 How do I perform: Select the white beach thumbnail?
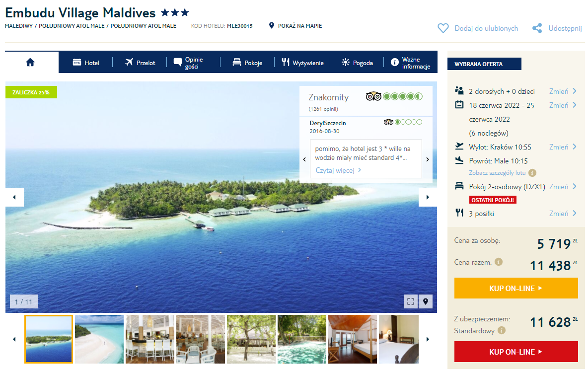point(99,339)
